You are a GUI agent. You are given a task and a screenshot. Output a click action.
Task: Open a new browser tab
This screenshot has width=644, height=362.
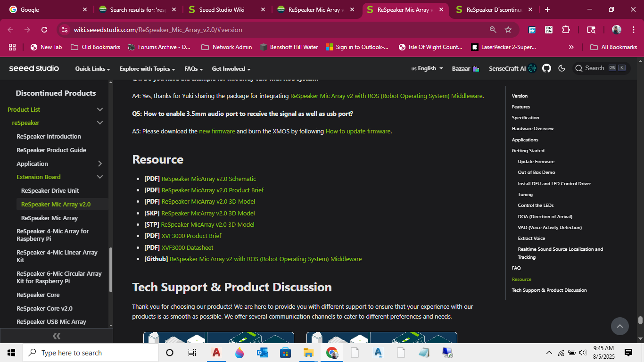547,9
